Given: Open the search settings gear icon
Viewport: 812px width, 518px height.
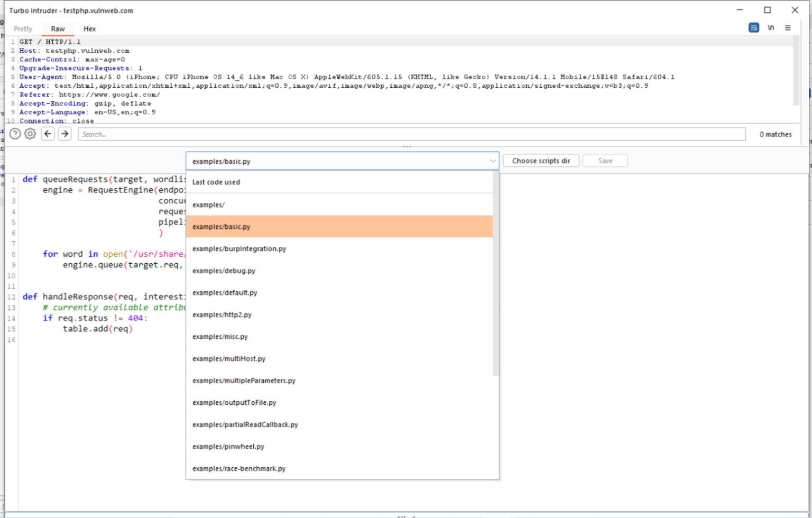Looking at the screenshot, I should click(x=30, y=134).
